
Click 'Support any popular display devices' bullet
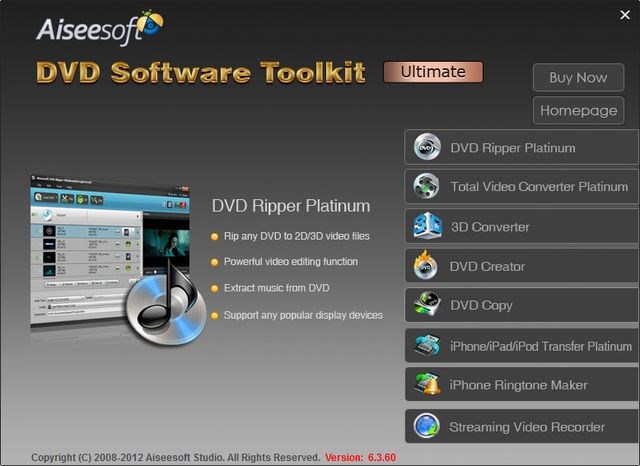pos(296,315)
